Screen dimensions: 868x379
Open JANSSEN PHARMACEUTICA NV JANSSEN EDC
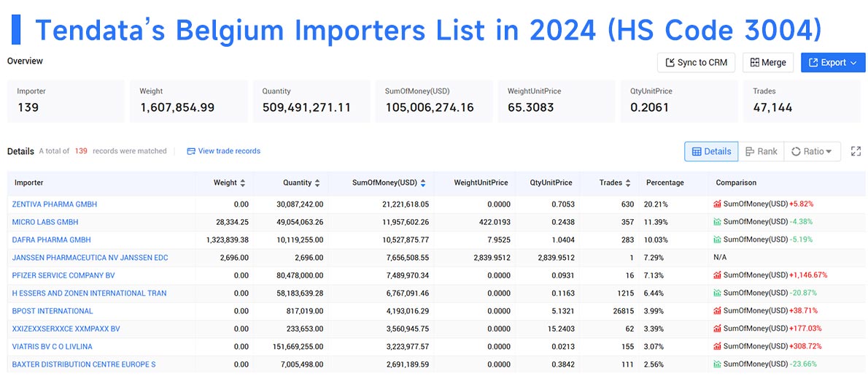90,258
